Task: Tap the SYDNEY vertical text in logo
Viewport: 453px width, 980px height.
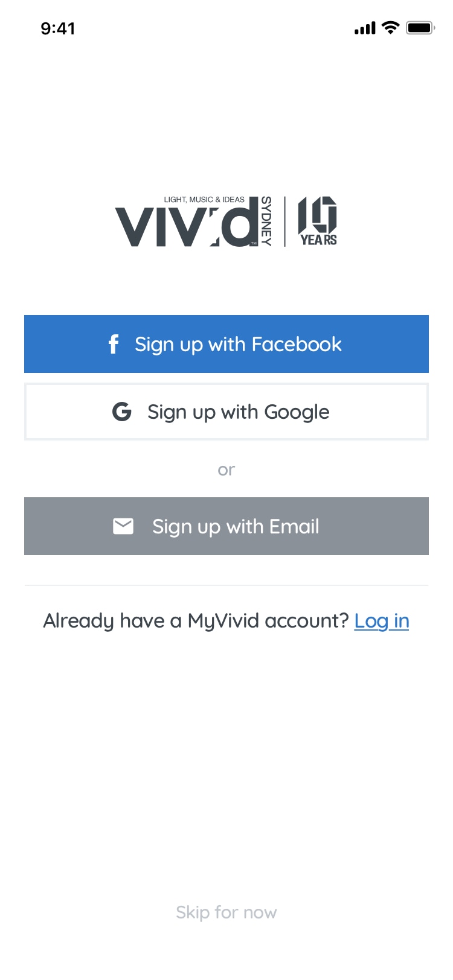Action: [x=266, y=221]
